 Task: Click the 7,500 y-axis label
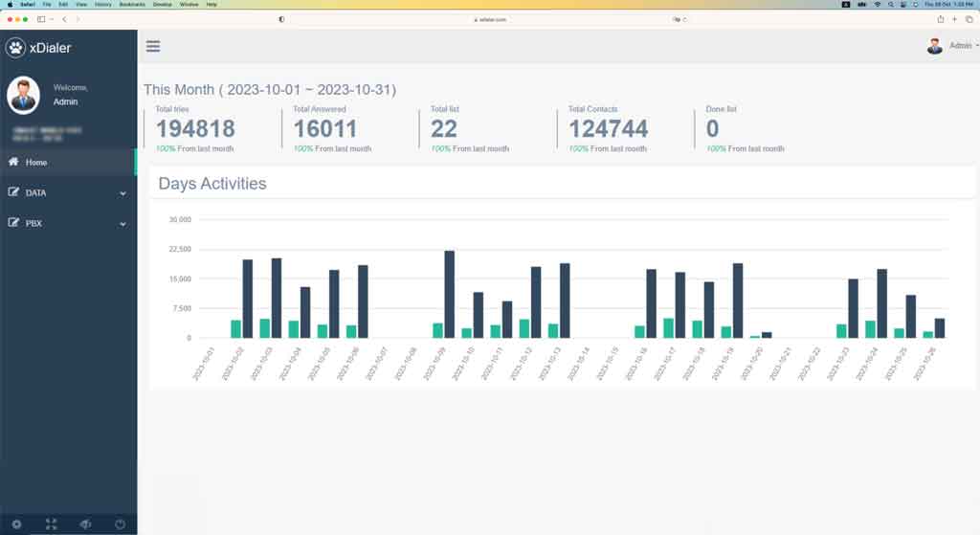tap(182, 308)
